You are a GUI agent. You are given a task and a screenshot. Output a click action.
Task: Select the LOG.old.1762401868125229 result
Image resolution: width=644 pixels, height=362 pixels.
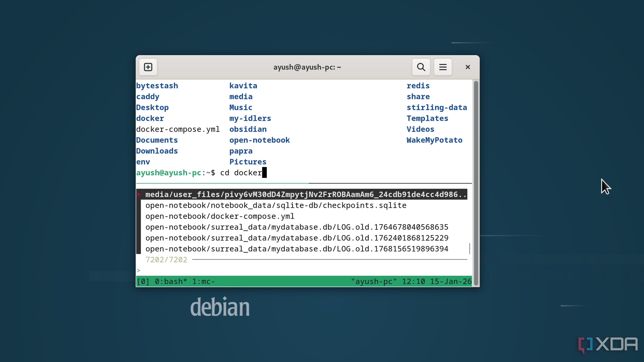point(297,238)
